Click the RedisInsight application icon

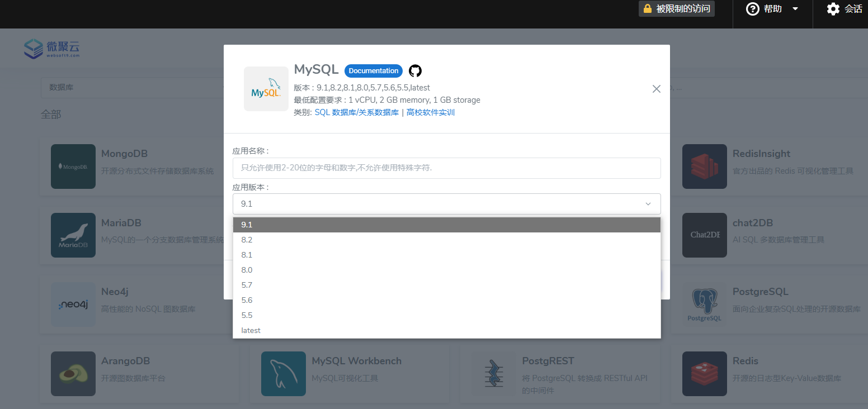tap(704, 166)
